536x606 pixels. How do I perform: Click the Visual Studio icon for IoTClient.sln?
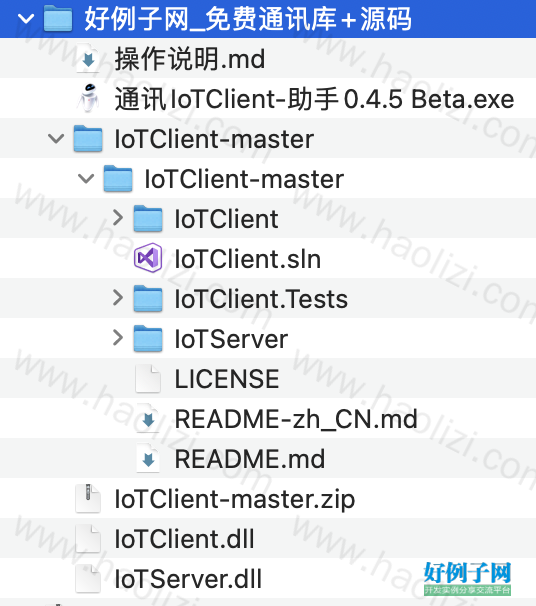[148, 258]
